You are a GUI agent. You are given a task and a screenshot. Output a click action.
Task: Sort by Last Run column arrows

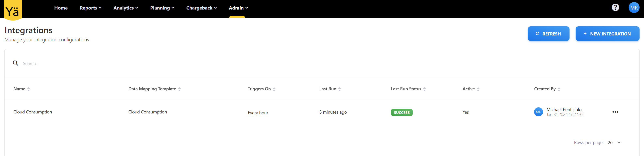(x=339, y=89)
